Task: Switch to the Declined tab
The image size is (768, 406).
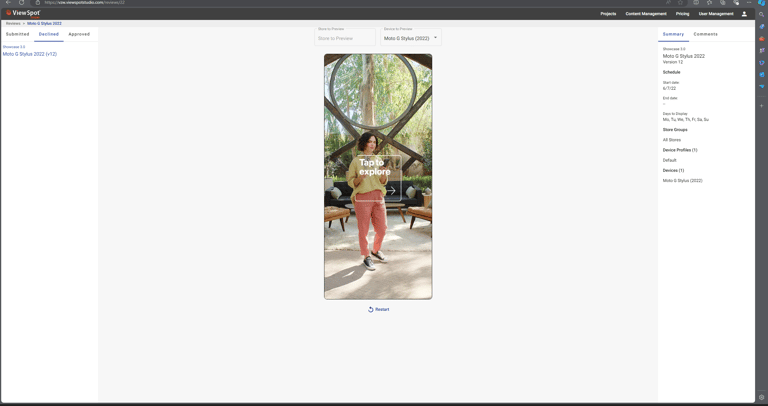Action: (49, 34)
